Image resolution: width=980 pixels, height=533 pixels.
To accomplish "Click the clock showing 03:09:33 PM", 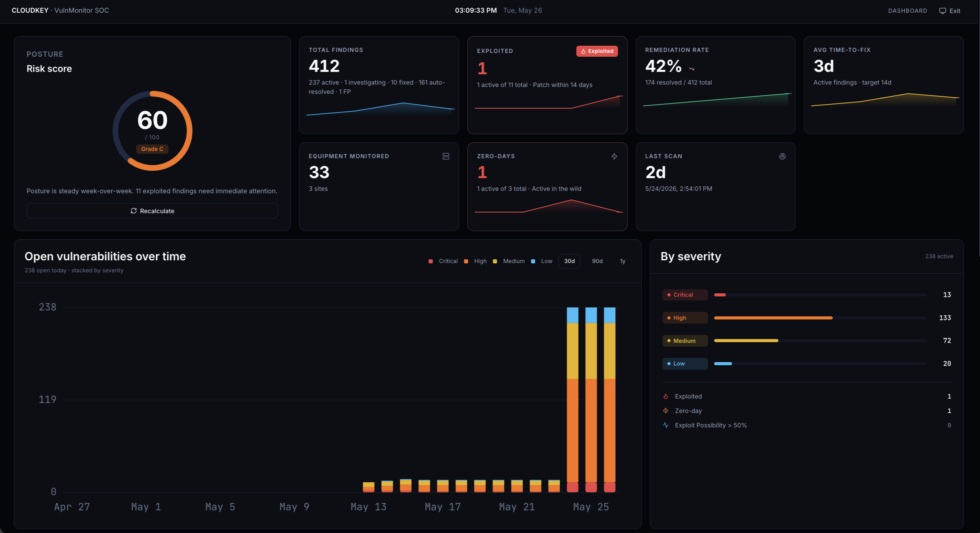I will pyautogui.click(x=476, y=10).
